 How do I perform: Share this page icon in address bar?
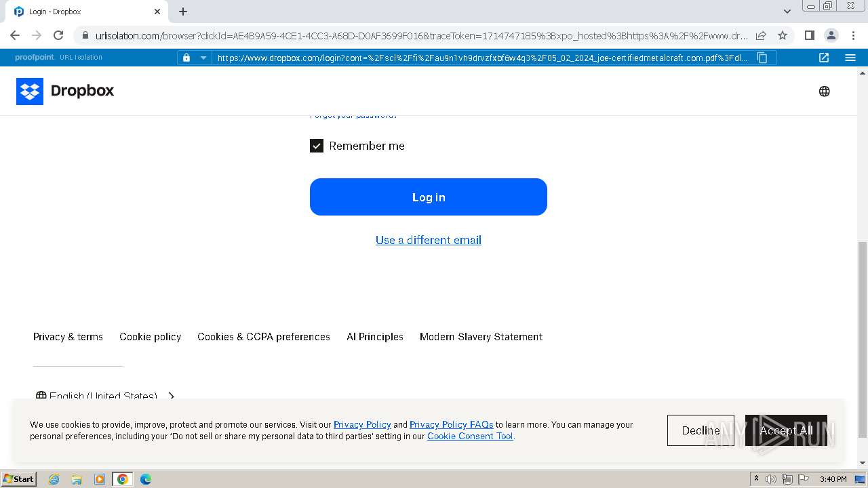pos(761,35)
